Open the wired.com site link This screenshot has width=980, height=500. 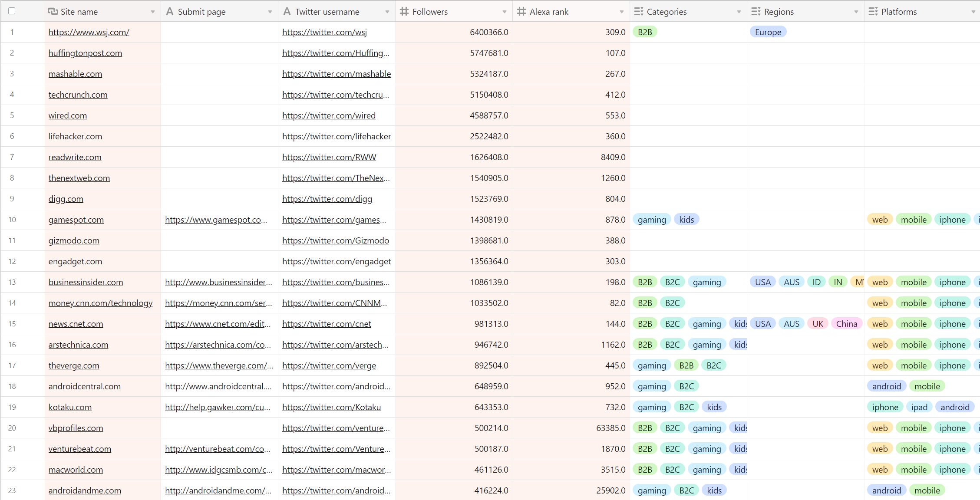click(x=68, y=115)
